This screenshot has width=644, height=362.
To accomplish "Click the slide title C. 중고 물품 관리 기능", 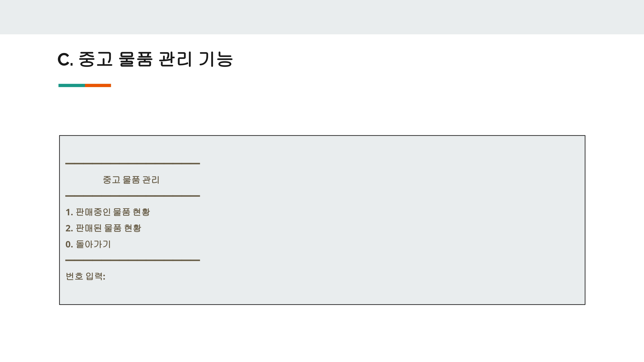I will click(145, 59).
